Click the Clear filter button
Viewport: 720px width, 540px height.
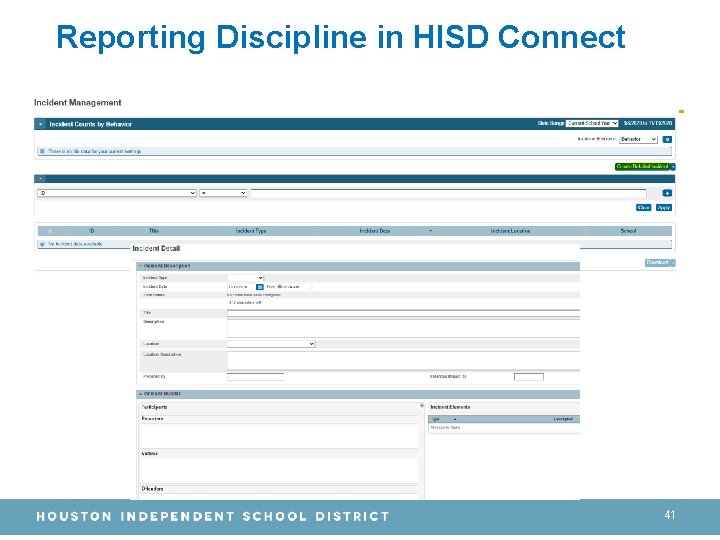point(643,208)
